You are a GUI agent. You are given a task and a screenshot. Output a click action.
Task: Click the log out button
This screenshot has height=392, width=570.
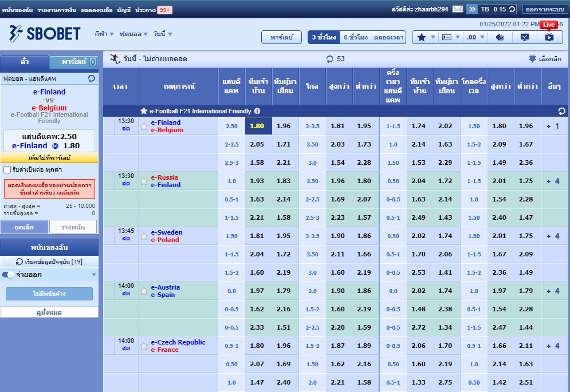click(x=545, y=9)
